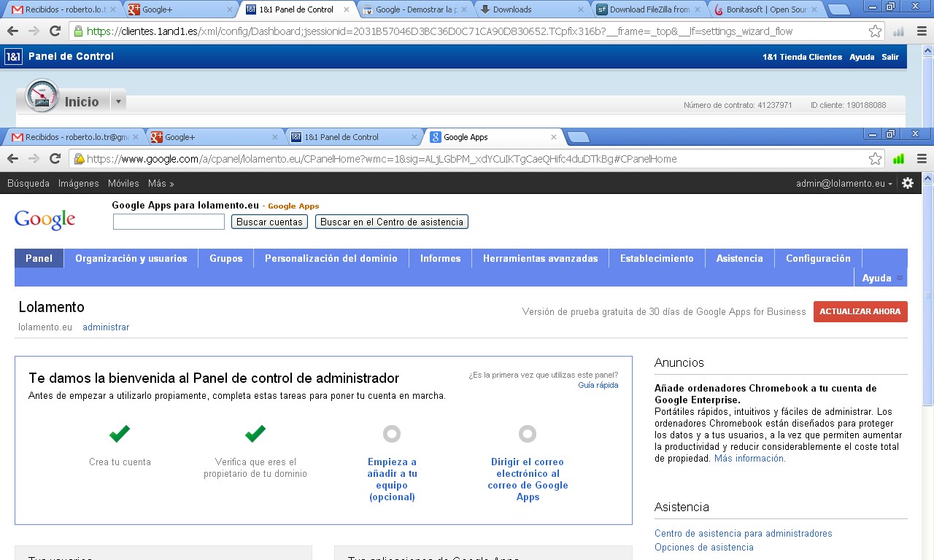Screen dimensions: 934x560
Task: Click Google logo
Action: pyautogui.click(x=45, y=219)
